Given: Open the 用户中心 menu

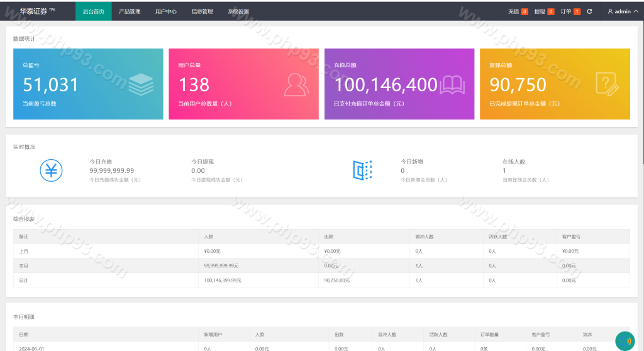Looking at the screenshot, I should point(166,11).
